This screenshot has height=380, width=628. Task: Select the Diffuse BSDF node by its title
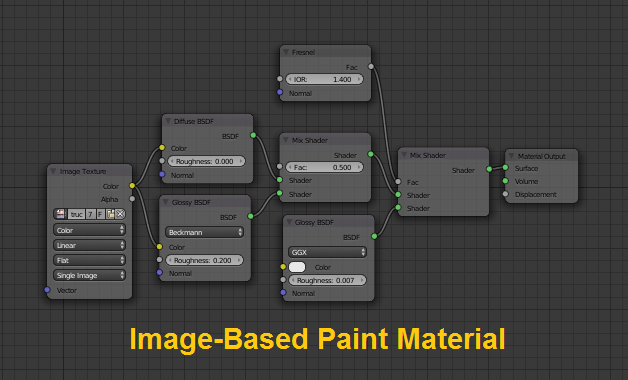[x=194, y=121]
